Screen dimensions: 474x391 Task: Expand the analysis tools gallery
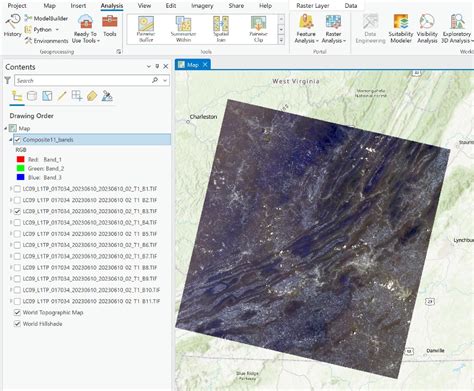(281, 40)
